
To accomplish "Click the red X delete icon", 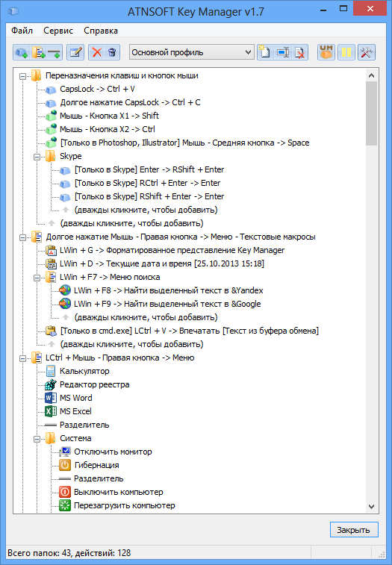I will point(96,52).
